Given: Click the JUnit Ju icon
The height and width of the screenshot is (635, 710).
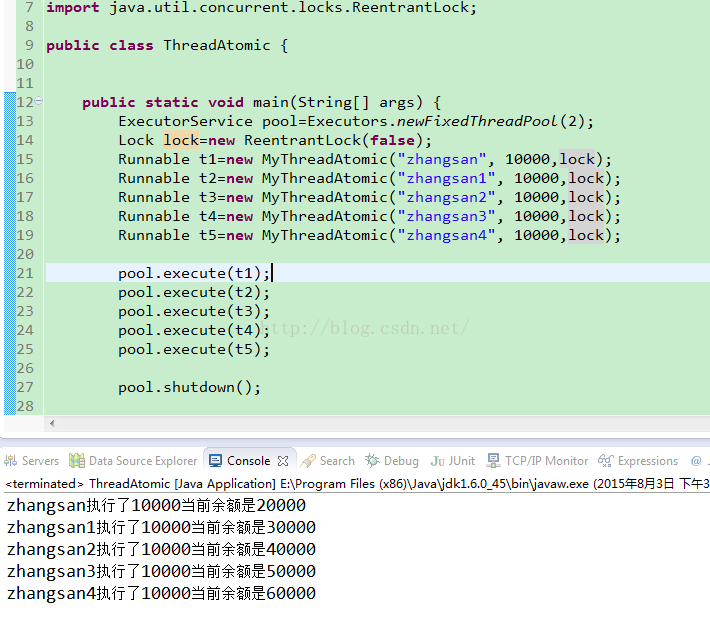Looking at the screenshot, I should pos(437,461).
